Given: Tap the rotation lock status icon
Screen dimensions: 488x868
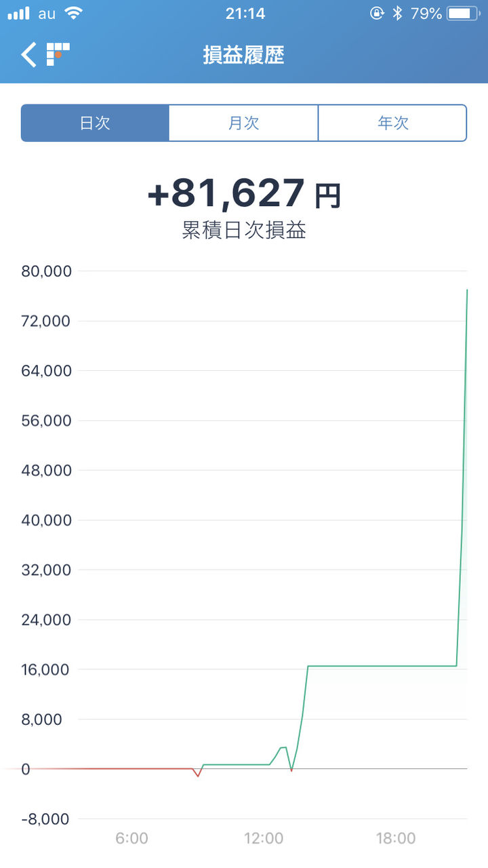Looking at the screenshot, I should click(377, 13).
